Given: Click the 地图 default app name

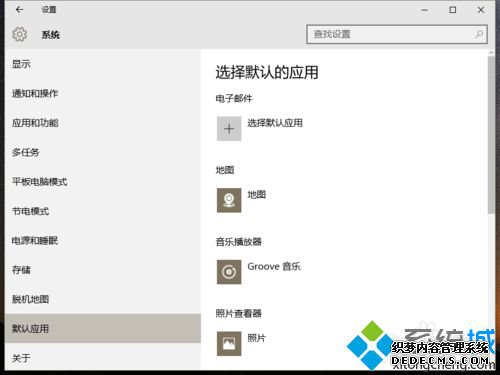Looking at the screenshot, I should [257, 194].
